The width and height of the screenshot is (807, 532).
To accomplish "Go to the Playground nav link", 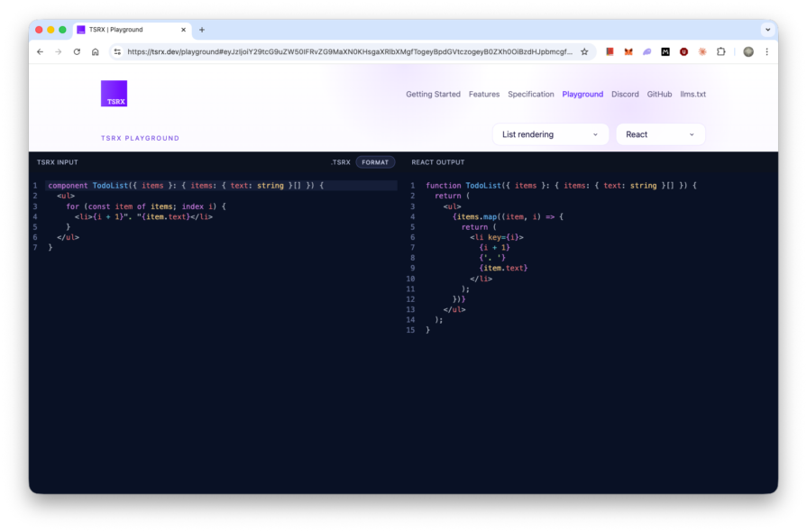I will point(582,94).
